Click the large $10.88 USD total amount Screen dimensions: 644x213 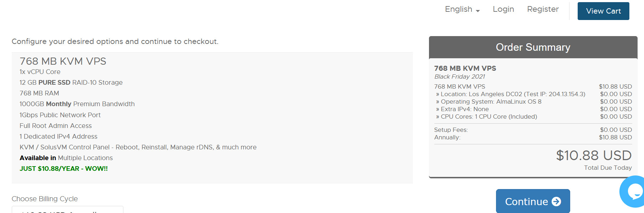pyautogui.click(x=593, y=155)
